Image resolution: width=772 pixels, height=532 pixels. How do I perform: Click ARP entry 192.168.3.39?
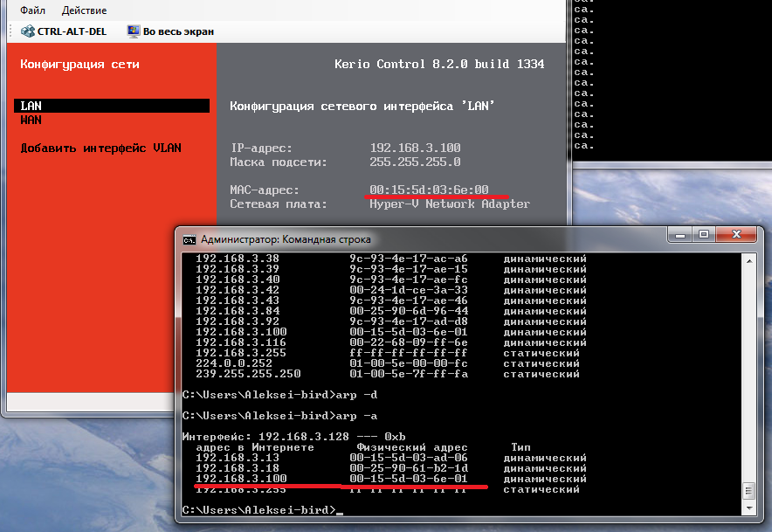pos(238,269)
